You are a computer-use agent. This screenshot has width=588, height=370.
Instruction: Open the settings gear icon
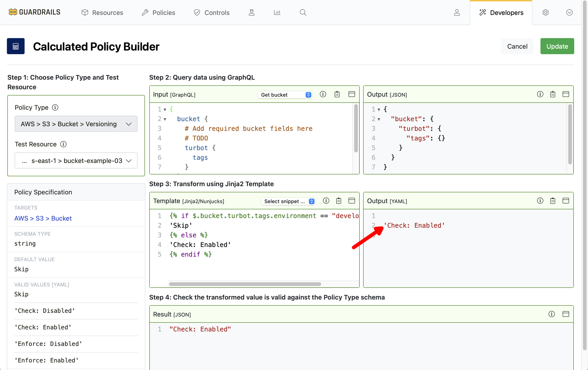[546, 12]
